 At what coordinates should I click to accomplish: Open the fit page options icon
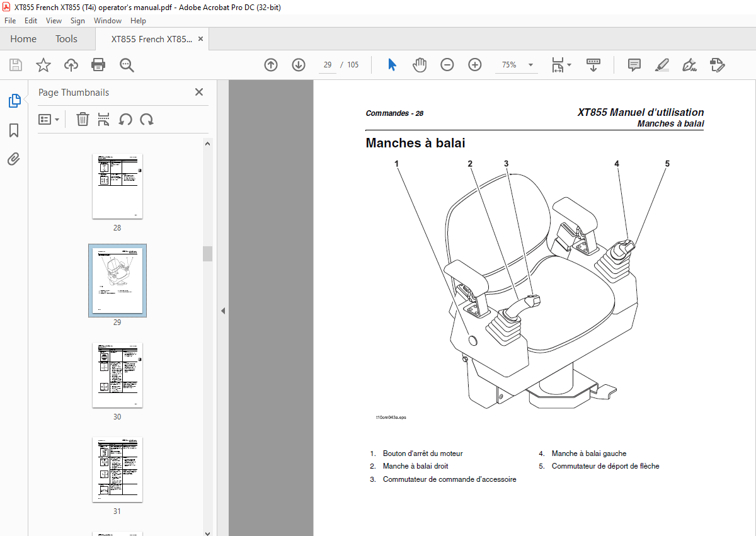(x=561, y=65)
